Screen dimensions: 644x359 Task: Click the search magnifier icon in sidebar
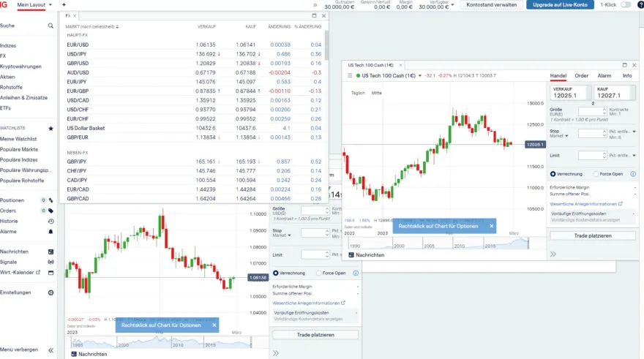tap(50, 26)
